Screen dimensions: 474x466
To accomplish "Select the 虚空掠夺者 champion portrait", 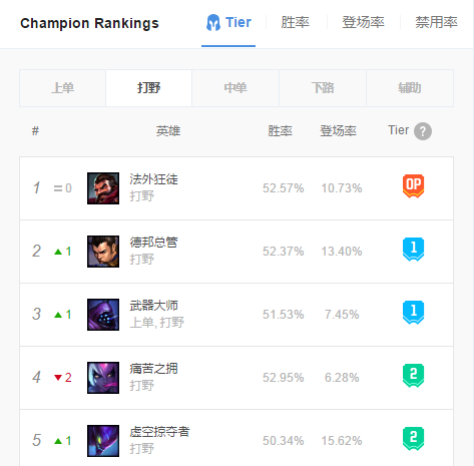I will pyautogui.click(x=103, y=441).
